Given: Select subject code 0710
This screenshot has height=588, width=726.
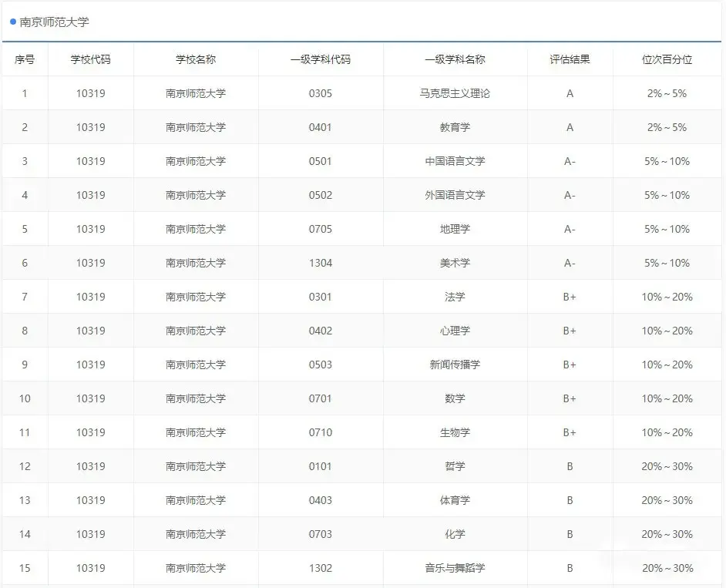Looking at the screenshot, I should 321,432.
